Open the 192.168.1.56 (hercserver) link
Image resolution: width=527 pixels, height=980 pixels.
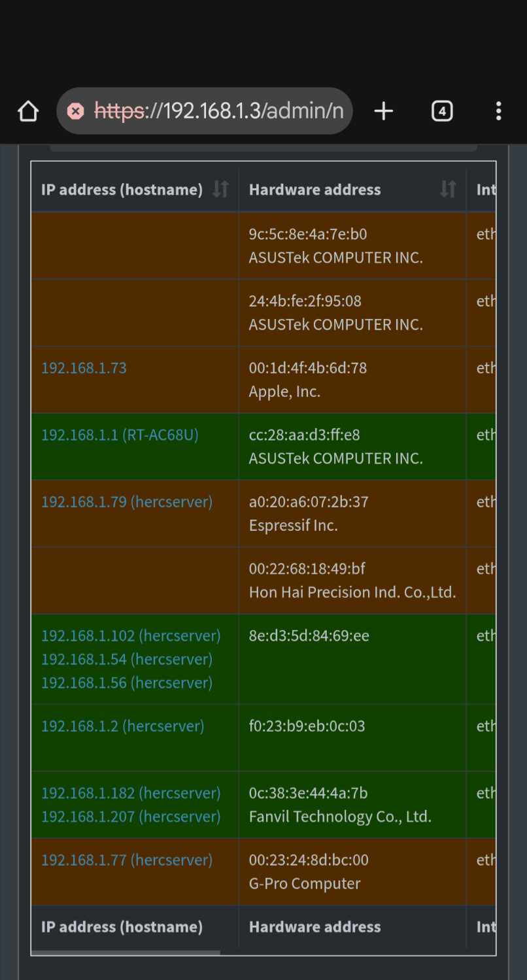(x=127, y=683)
